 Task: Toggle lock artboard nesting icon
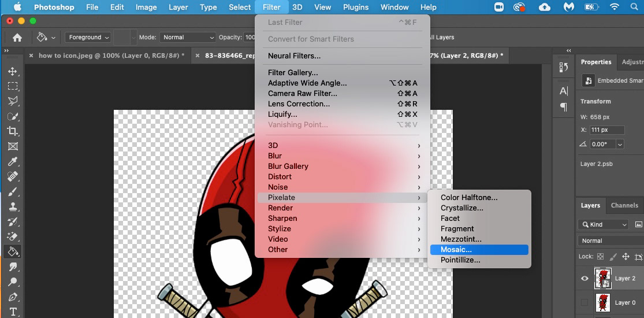point(638,257)
